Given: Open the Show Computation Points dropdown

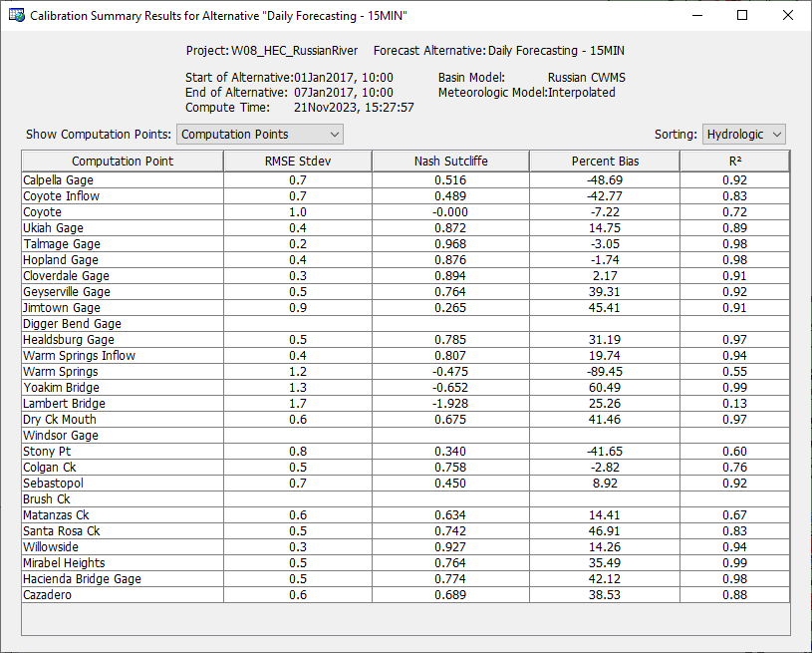Looking at the screenshot, I should 259,135.
